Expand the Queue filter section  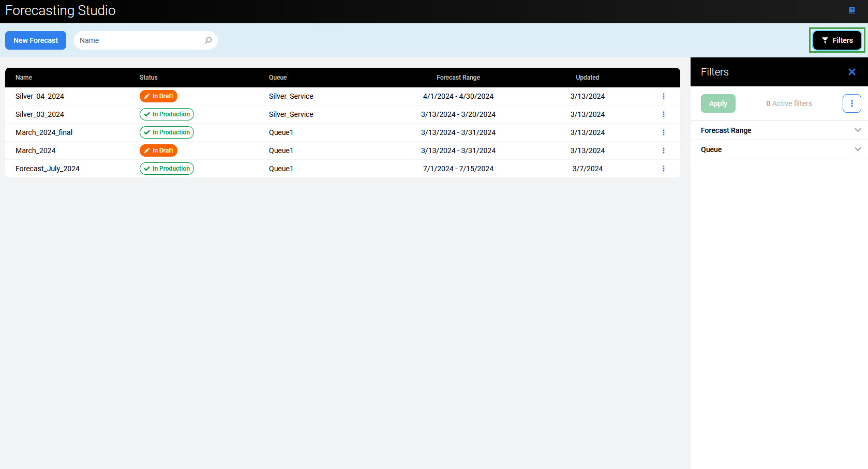click(x=779, y=149)
